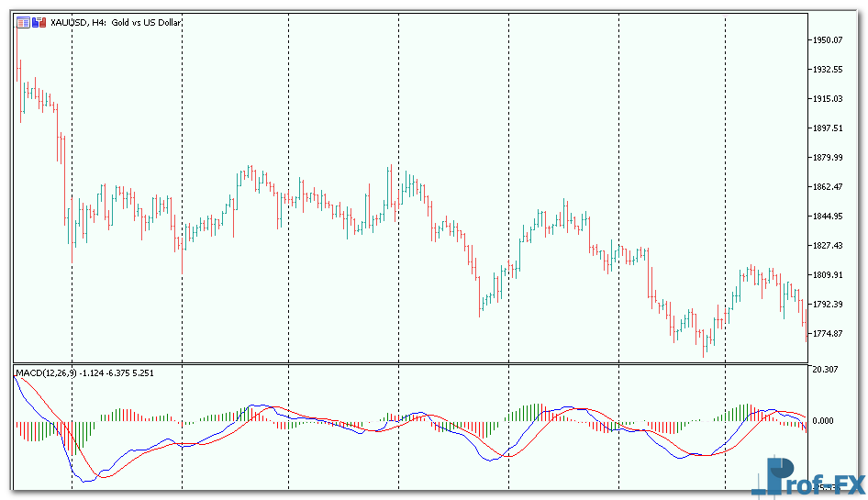
Task: Select the 1809.91 price axis label
Action: (828, 275)
